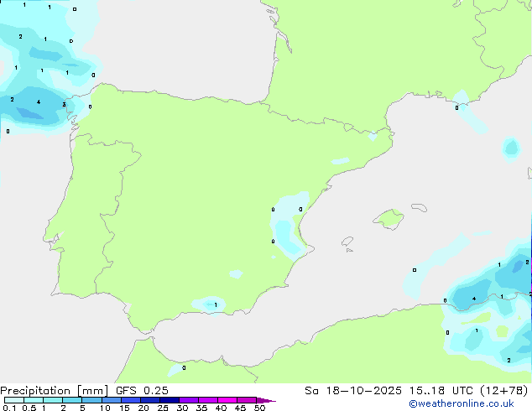Select the 30–35 mm purple legend box
This screenshot has width=532, height=411.
[x=188, y=400]
